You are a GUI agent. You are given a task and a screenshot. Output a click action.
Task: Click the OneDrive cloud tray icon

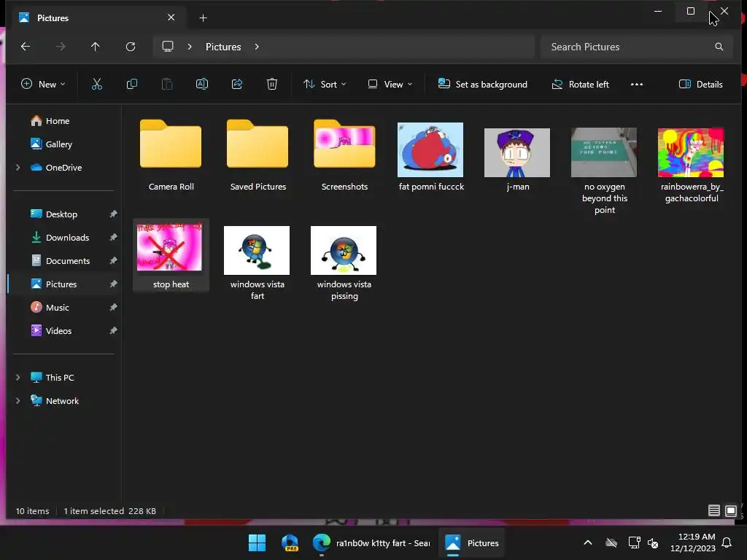[x=611, y=542]
